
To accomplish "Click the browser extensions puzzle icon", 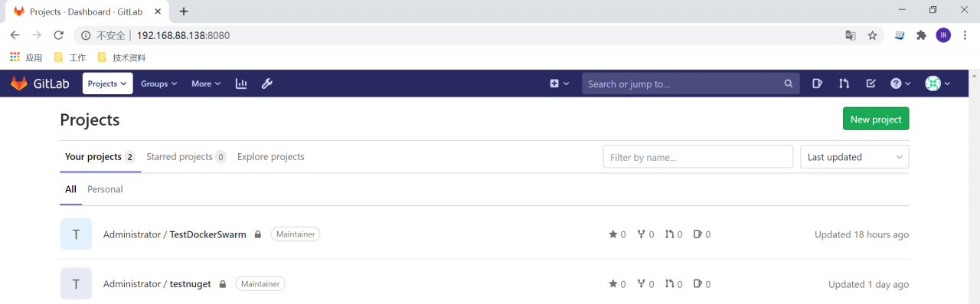I will point(921,35).
